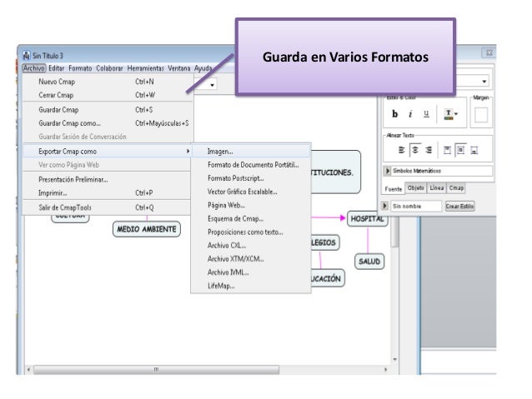
Task: Open the Ventana menu
Action: [x=178, y=68]
